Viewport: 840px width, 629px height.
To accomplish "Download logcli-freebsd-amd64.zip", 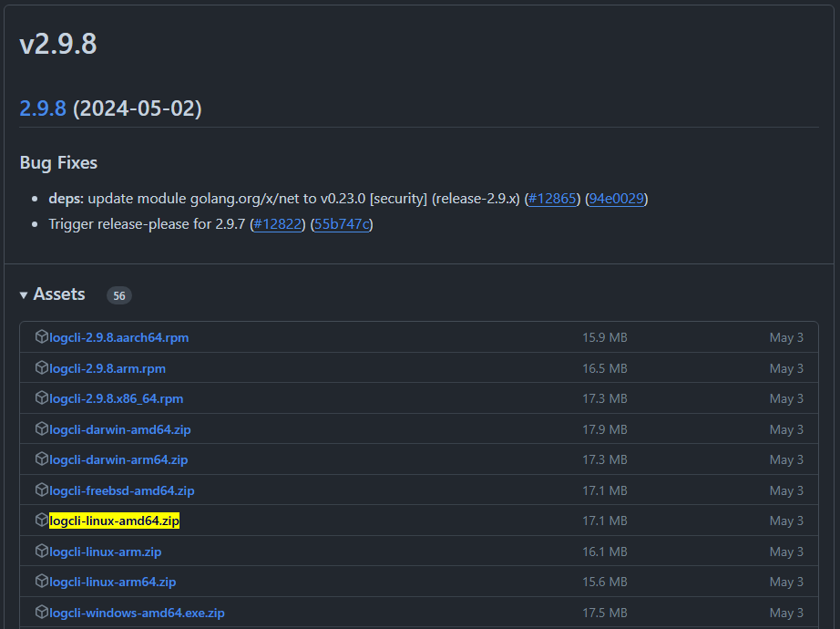I will point(121,491).
